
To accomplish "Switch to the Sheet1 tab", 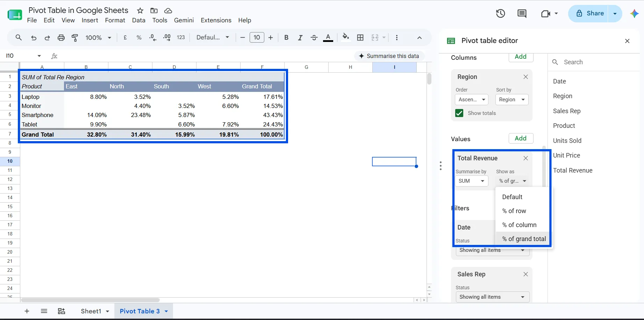I will [x=91, y=311].
